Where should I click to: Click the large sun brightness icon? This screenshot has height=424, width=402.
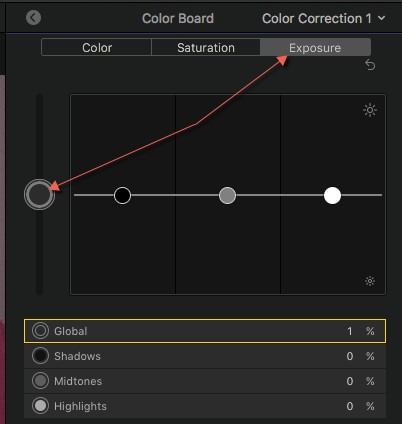coord(370,110)
